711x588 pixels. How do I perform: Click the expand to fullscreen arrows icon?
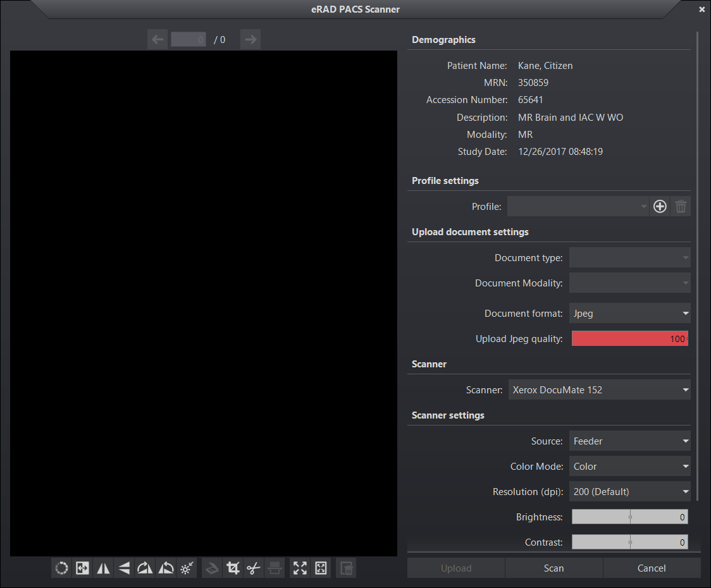pyautogui.click(x=300, y=568)
